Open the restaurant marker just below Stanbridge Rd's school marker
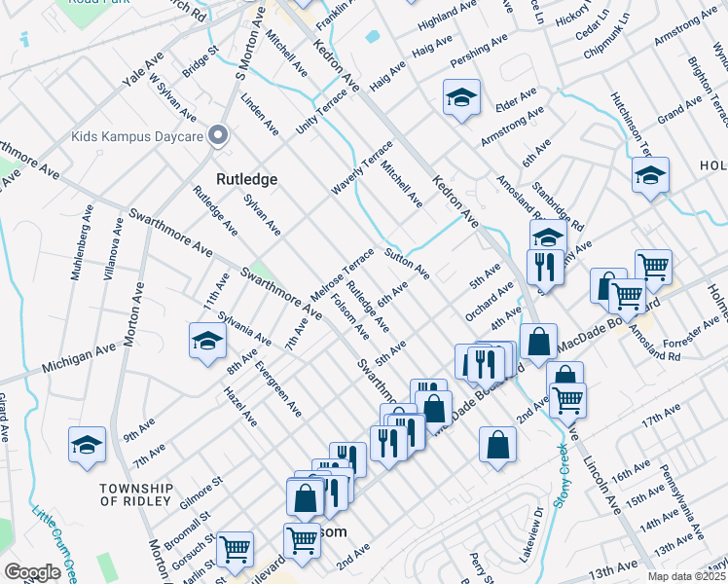The image size is (728, 584). click(546, 271)
